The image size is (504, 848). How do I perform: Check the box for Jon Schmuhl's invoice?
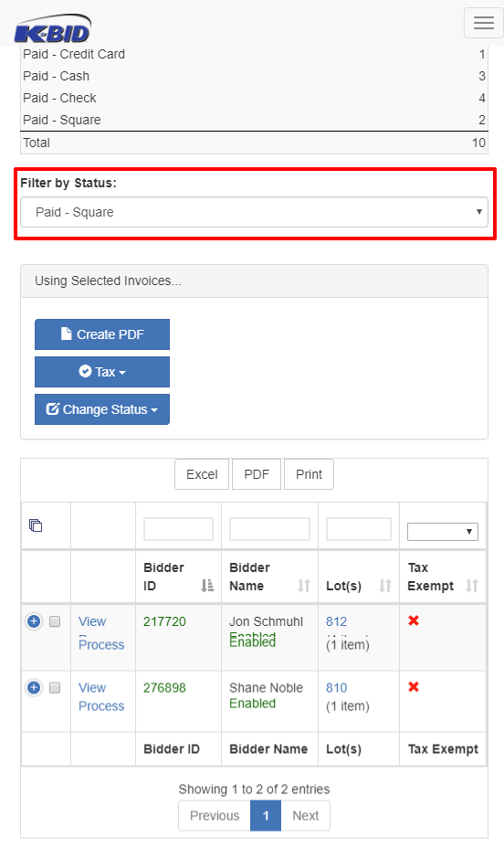coord(55,621)
